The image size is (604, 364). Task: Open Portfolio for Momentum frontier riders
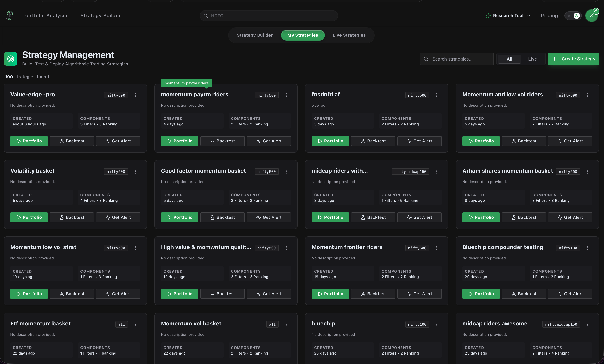click(x=330, y=294)
